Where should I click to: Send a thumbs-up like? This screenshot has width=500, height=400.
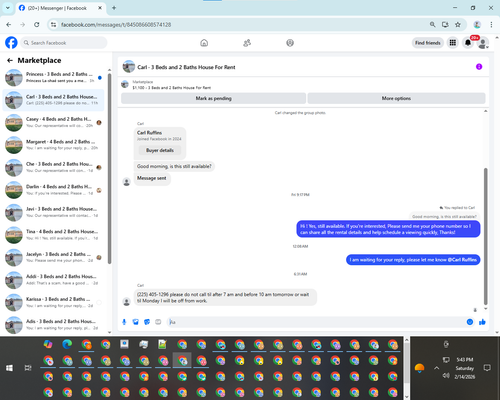pyautogui.click(x=482, y=322)
